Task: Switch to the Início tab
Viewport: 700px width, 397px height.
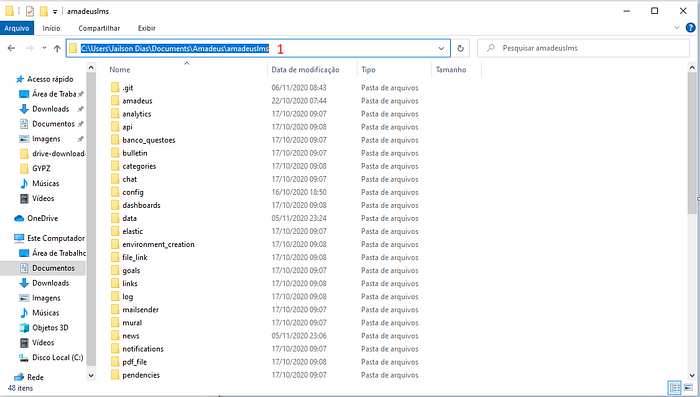Action: (x=51, y=28)
